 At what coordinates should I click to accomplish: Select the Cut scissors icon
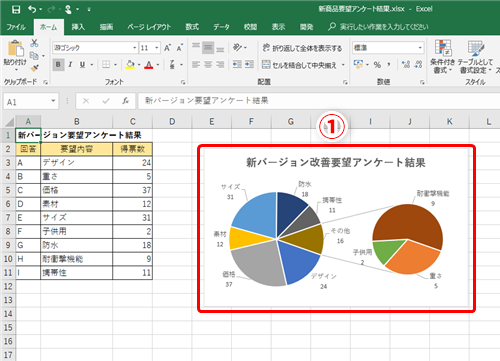pyautogui.click(x=34, y=43)
